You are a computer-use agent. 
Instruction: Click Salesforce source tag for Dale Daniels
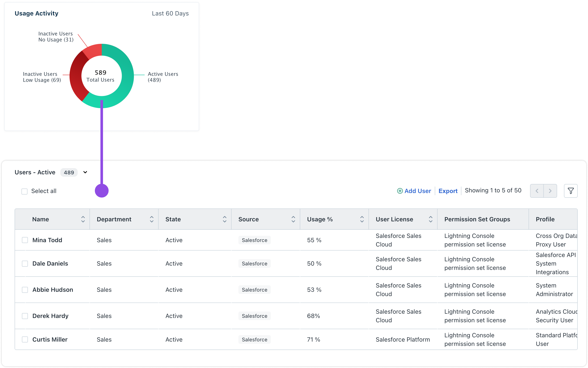(255, 264)
